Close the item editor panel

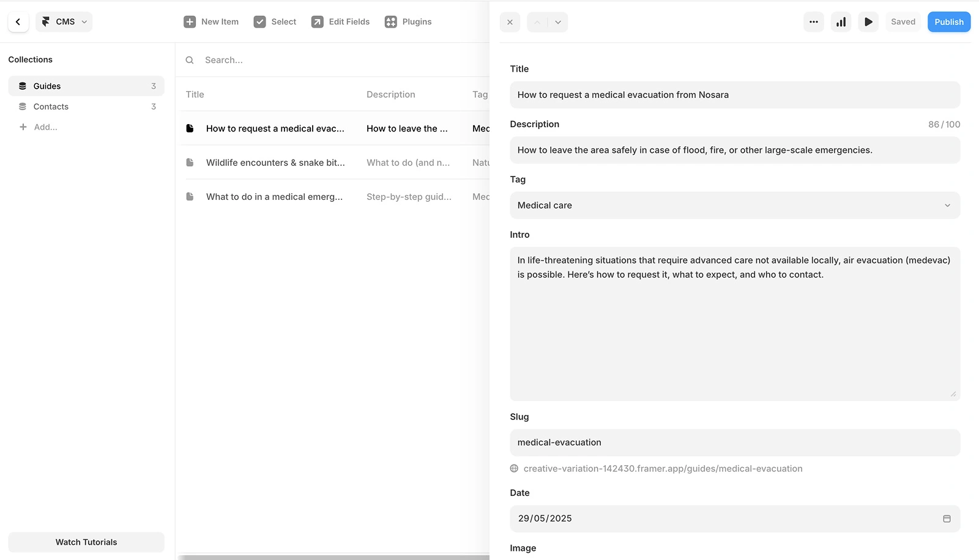510,22
